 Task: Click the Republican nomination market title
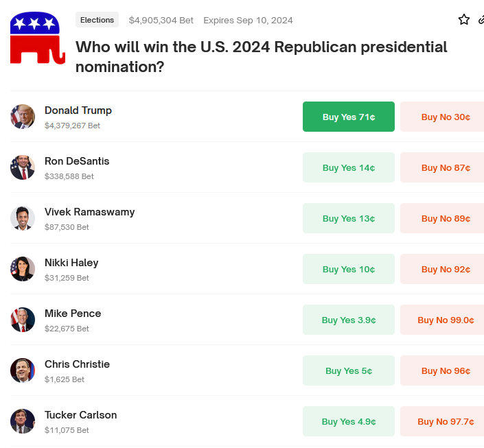261,57
